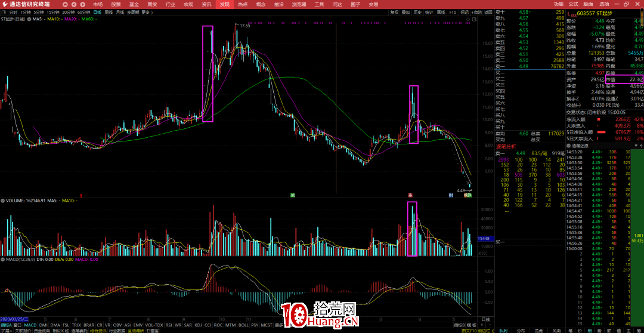Click the 复权 toolbar button
Screen dimensions: 644x333
pos(394,13)
